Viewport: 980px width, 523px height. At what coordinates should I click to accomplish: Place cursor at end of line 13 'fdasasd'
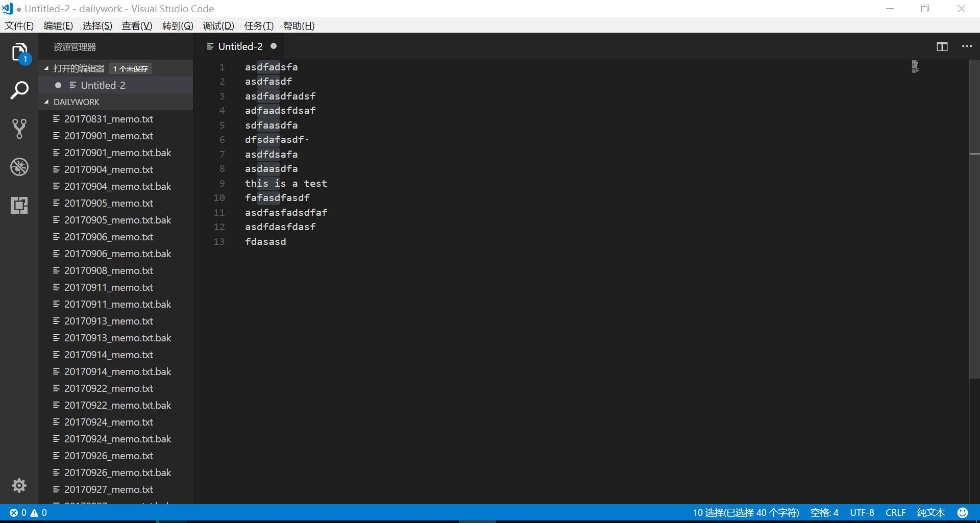pos(286,241)
